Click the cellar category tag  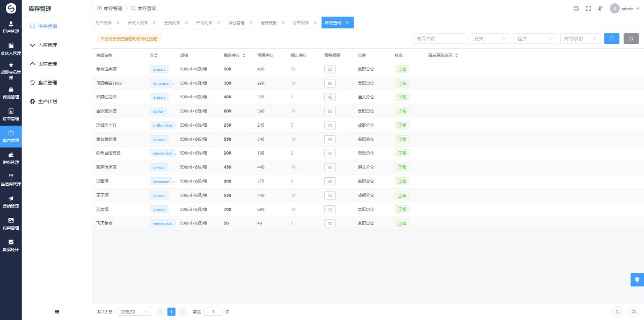click(x=158, y=111)
